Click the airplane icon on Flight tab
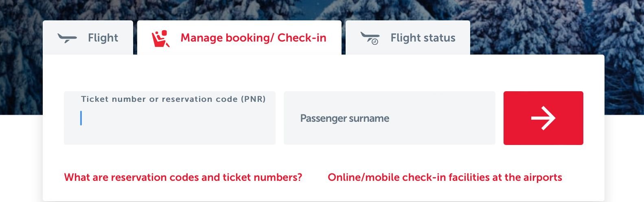Image resolution: width=644 pixels, height=202 pixels. (x=67, y=38)
